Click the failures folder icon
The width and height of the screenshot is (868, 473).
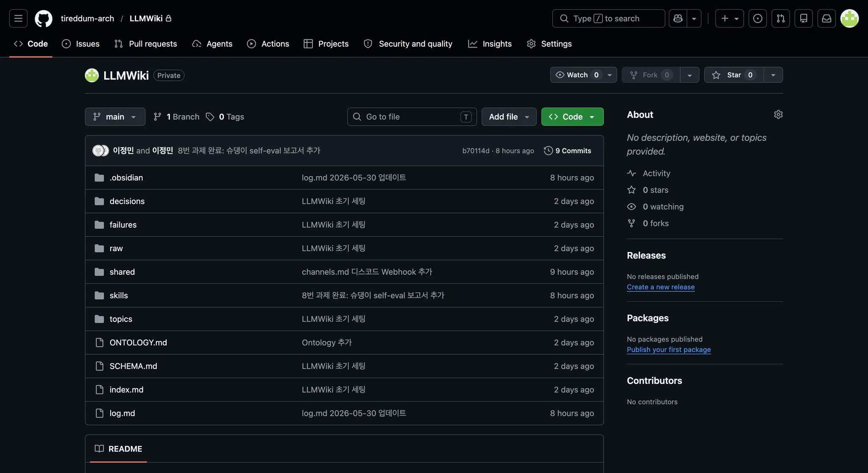99,225
